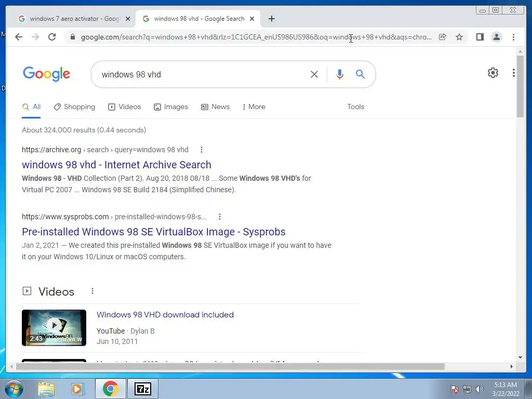Image resolution: width=532 pixels, height=399 pixels.
Task: Select the All results tab
Action: (31, 107)
